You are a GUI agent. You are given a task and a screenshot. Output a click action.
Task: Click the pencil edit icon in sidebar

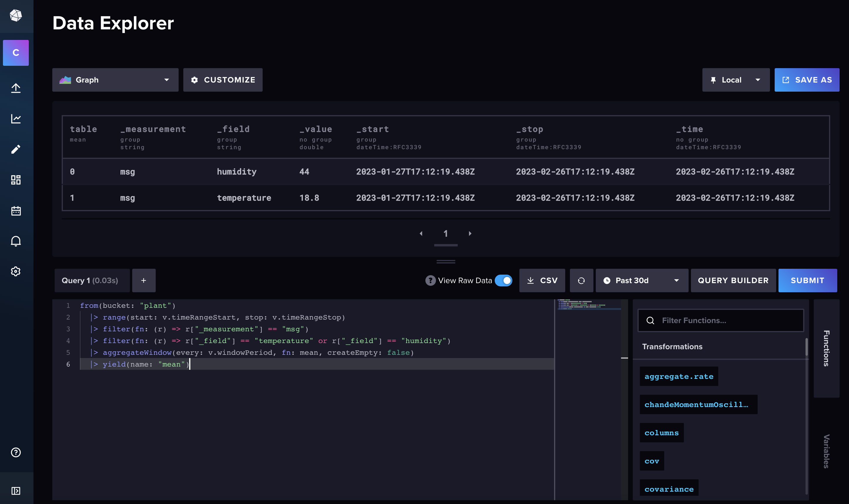(16, 149)
